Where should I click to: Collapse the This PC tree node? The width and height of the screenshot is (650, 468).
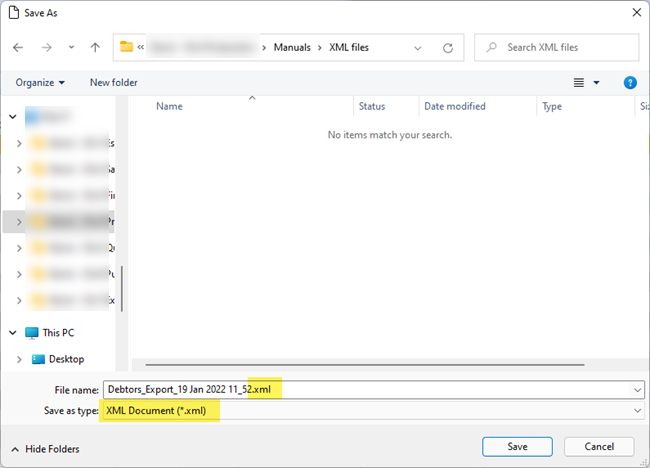click(13, 333)
